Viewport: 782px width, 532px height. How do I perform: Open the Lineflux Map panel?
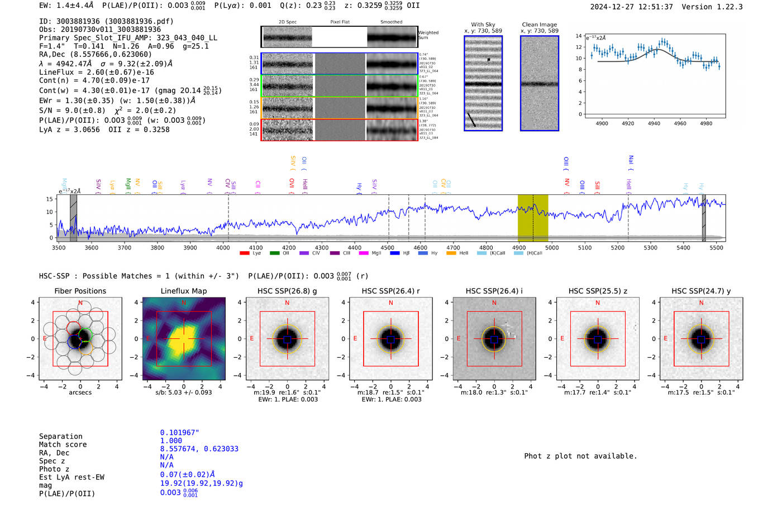(x=184, y=339)
